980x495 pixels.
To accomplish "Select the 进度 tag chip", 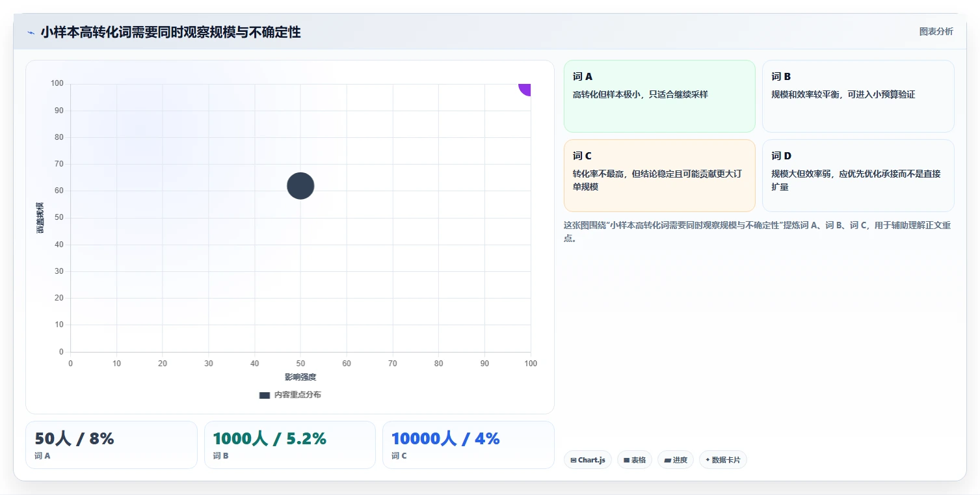I will pos(676,460).
